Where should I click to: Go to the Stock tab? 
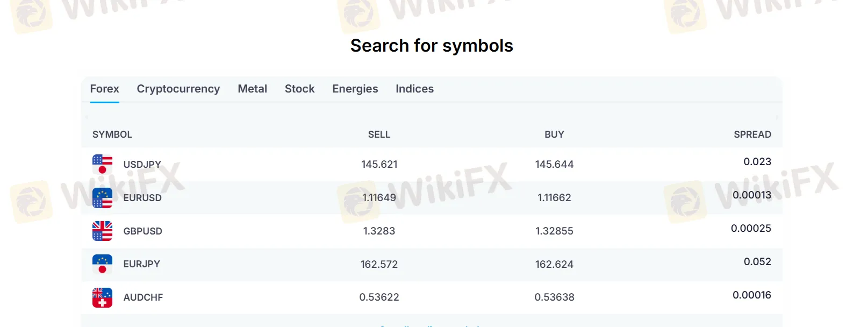[x=300, y=89]
